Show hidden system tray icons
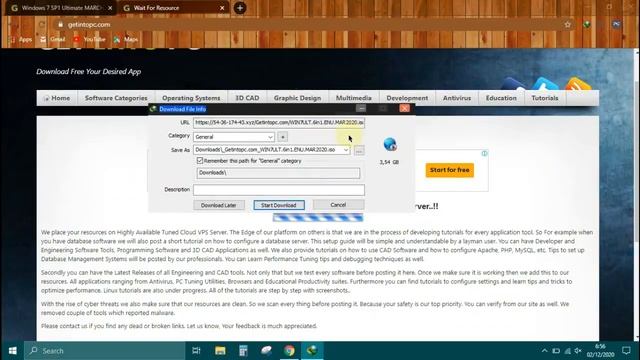This screenshot has width=640, height=360. (x=544, y=351)
